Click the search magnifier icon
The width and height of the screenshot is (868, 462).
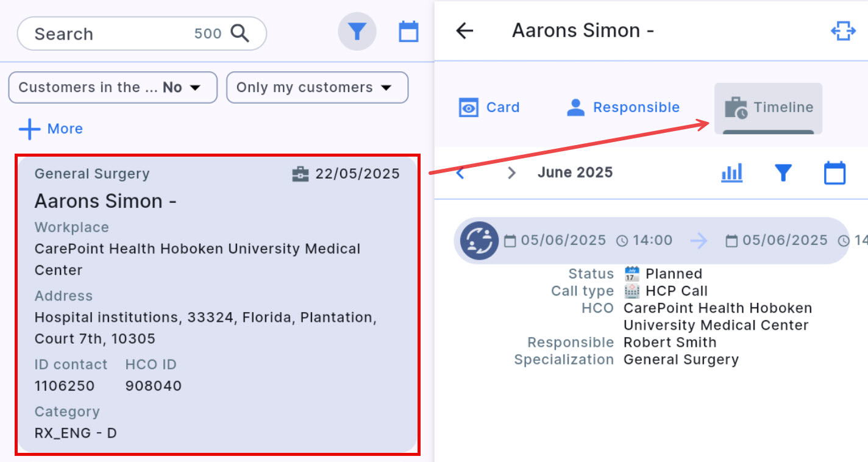coord(240,34)
